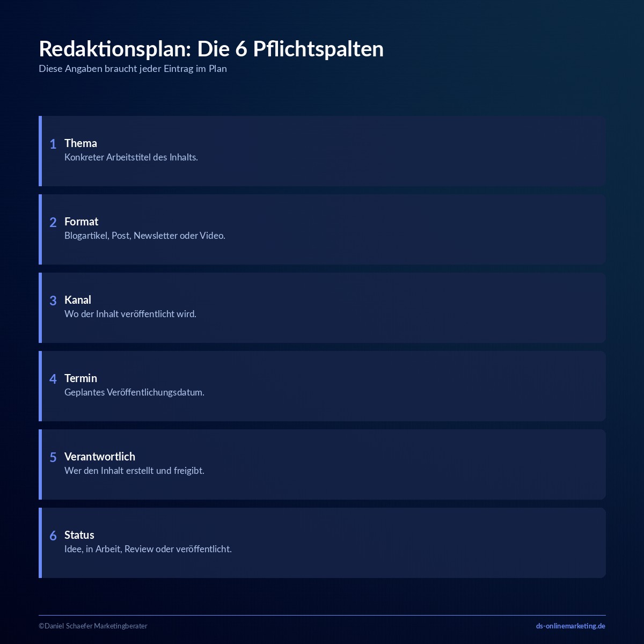Click '©Daniel Schaefer Marketingberater' footer text

point(93,626)
